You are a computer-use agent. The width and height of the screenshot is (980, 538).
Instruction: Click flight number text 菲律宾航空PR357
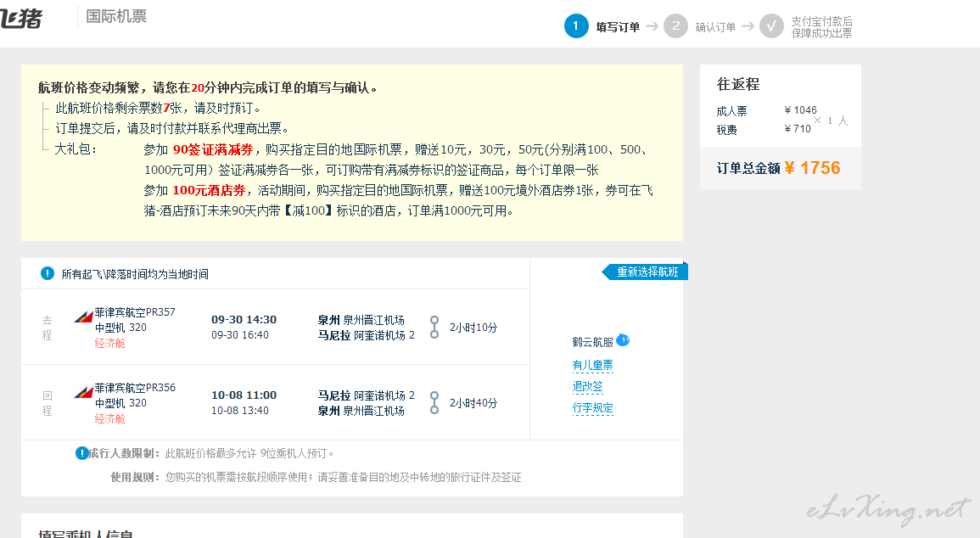[135, 311]
